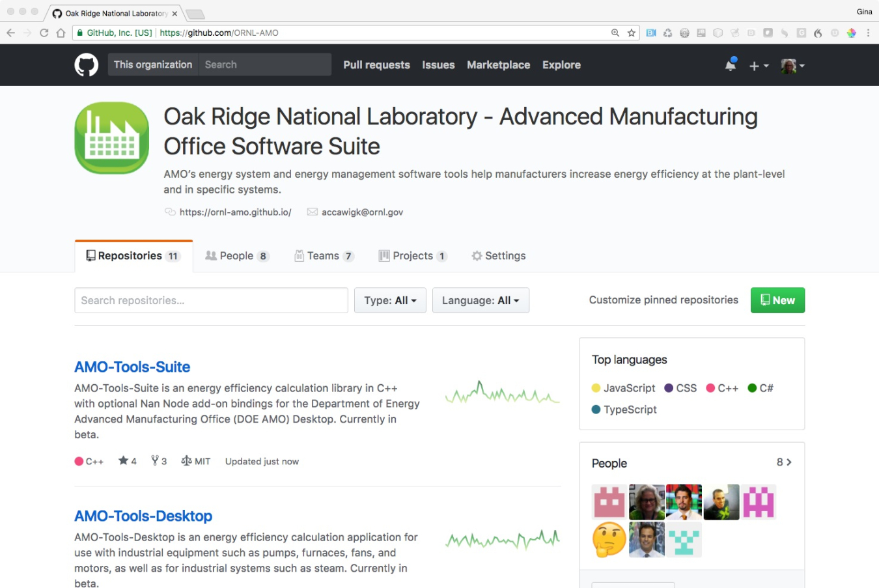879x588 pixels.
Task: Select TypeScript teal language dot
Action: tap(596, 410)
